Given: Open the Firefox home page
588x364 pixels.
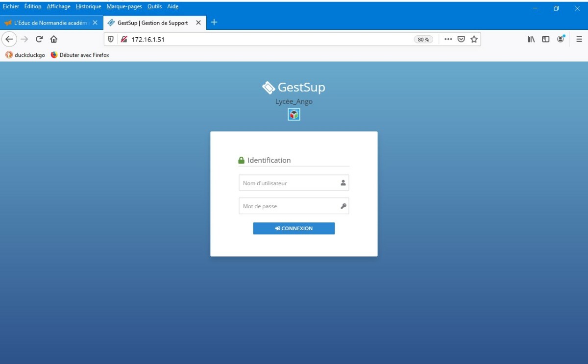Looking at the screenshot, I should point(54,39).
